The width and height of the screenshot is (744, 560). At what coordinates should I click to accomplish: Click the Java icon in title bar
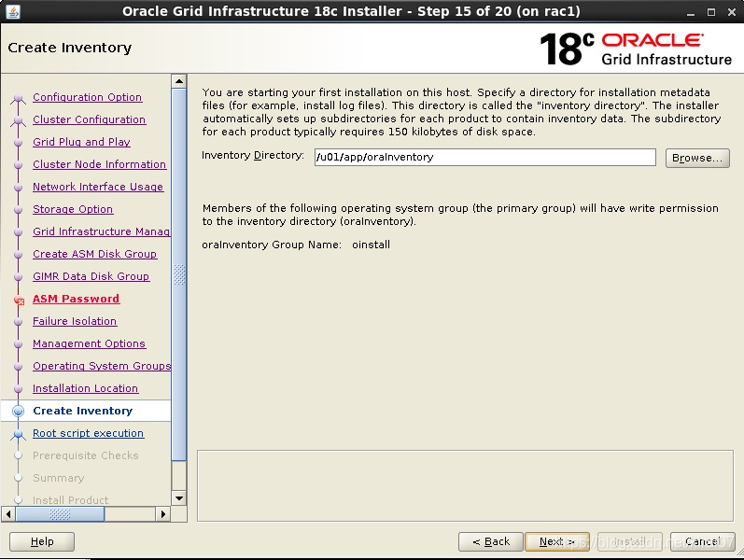pyautogui.click(x=13, y=11)
